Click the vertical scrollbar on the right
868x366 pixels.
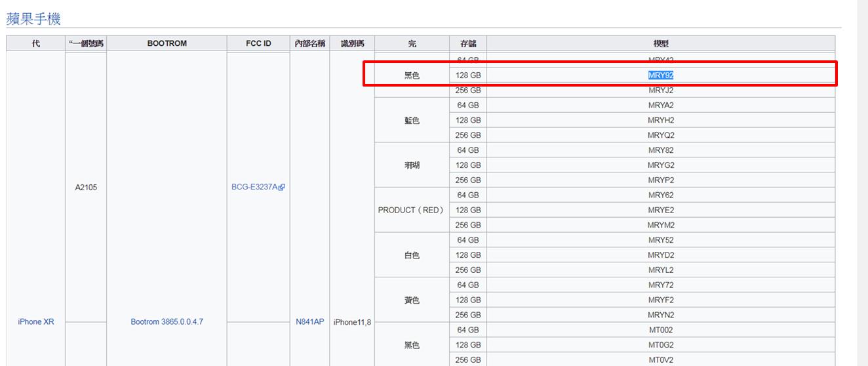[x=862, y=183]
